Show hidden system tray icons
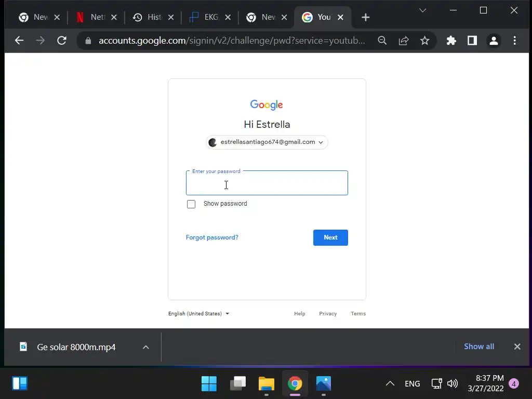532x399 pixels. tap(390, 384)
